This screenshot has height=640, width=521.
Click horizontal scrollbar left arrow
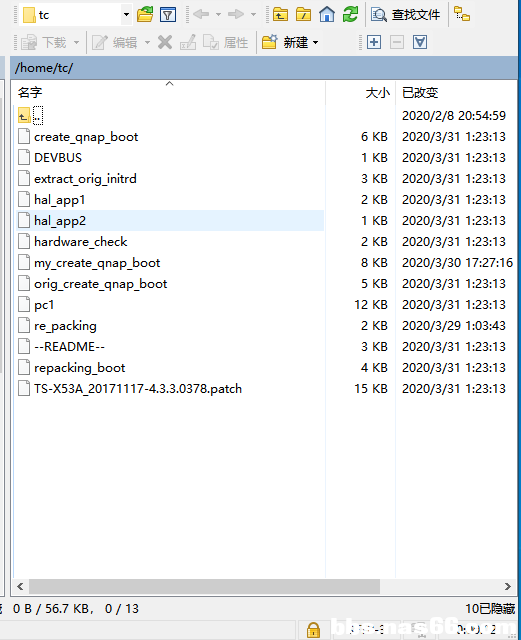click(20, 587)
